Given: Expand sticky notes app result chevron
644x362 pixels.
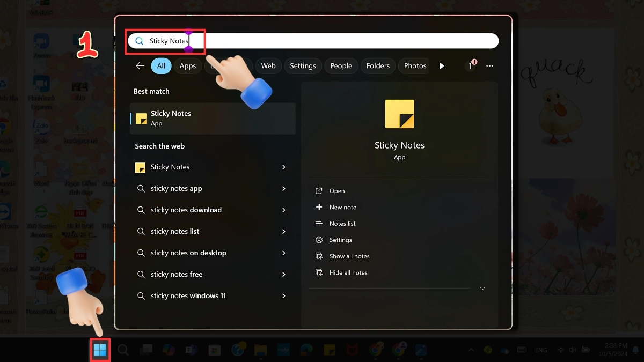Looking at the screenshot, I should pos(284,189).
